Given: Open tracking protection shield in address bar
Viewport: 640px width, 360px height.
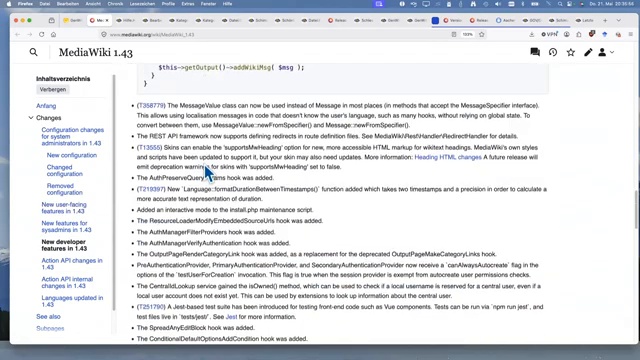Looking at the screenshot, I should [x=104, y=35].
